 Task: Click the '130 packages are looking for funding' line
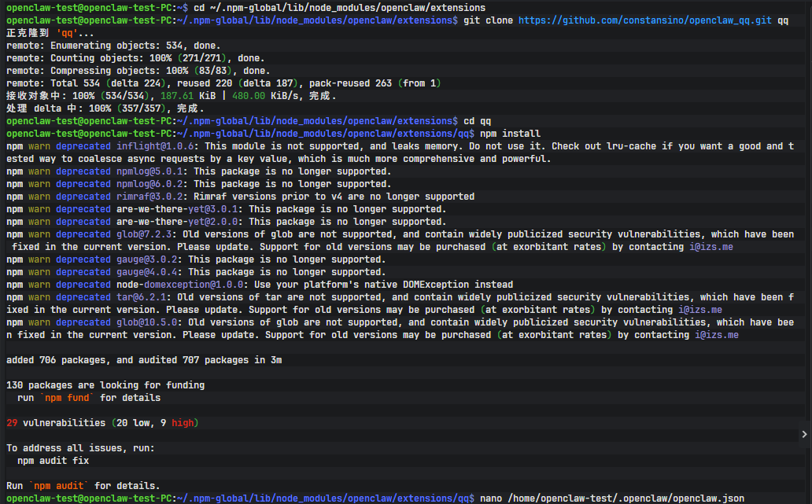[105, 385]
